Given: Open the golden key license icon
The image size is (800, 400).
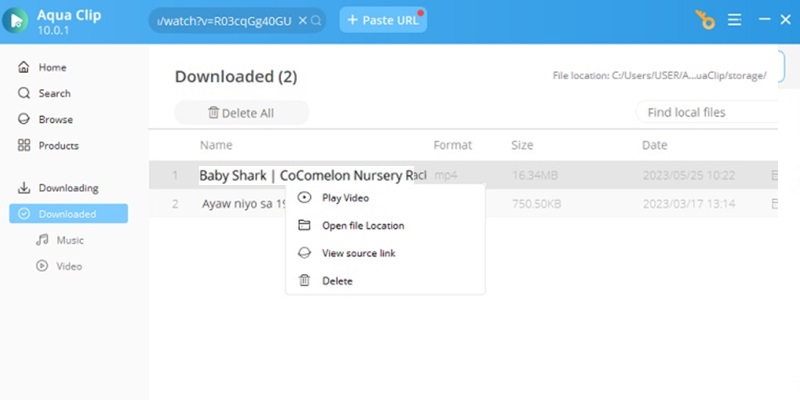Looking at the screenshot, I should coord(706,20).
